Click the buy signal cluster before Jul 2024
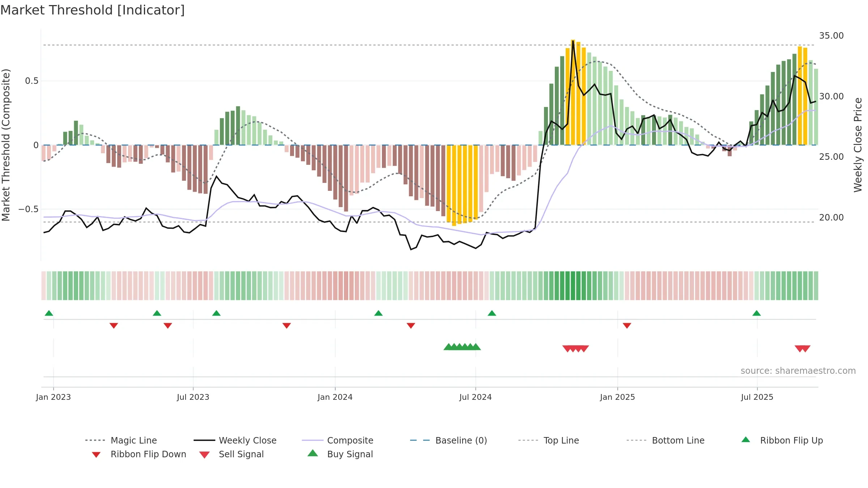 pos(462,347)
